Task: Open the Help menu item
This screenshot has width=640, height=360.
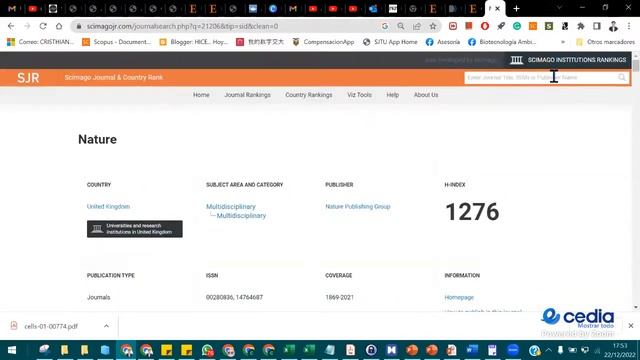Action: 393,95
